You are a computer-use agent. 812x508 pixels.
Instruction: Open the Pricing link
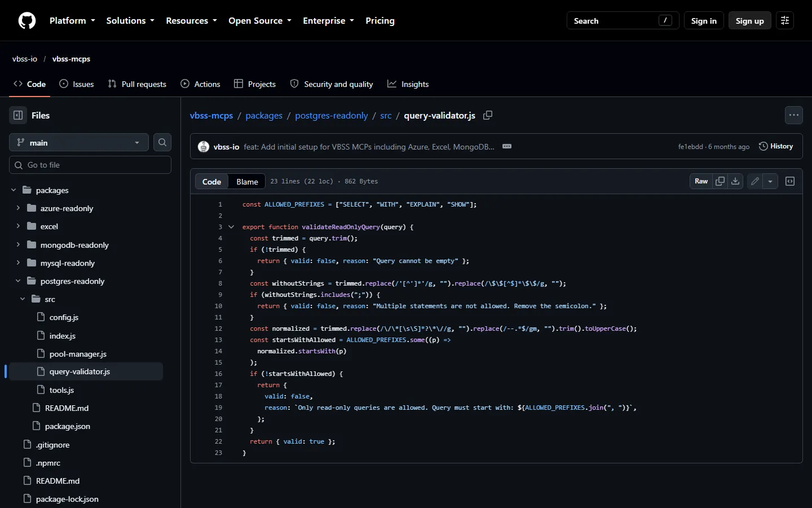(380, 20)
